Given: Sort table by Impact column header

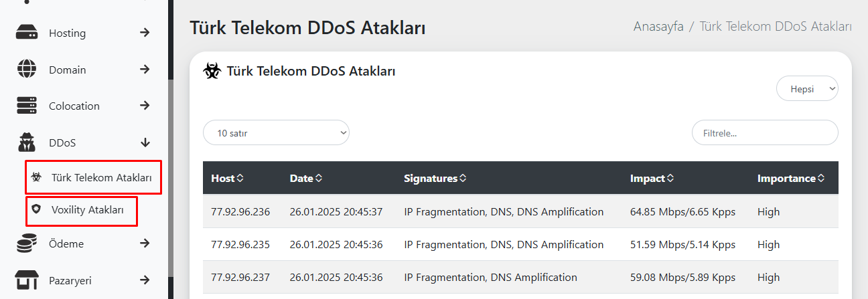Looking at the screenshot, I should click(x=652, y=179).
